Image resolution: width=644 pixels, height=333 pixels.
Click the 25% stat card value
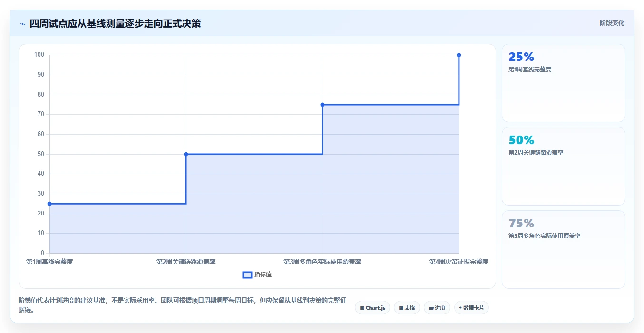tap(521, 57)
